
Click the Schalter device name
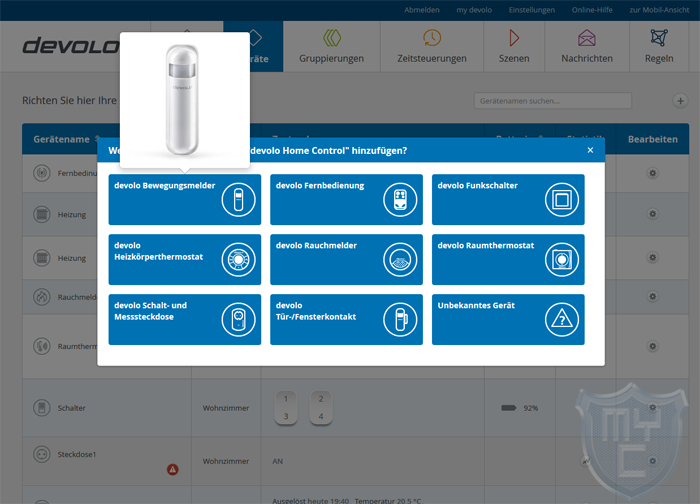point(71,408)
